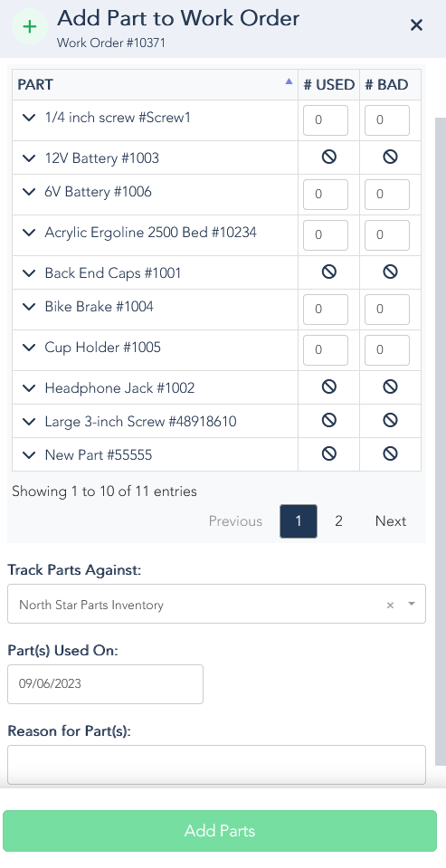This screenshot has height=868, width=446.
Task: Click # USED field for 6V Battery
Action: click(326, 195)
